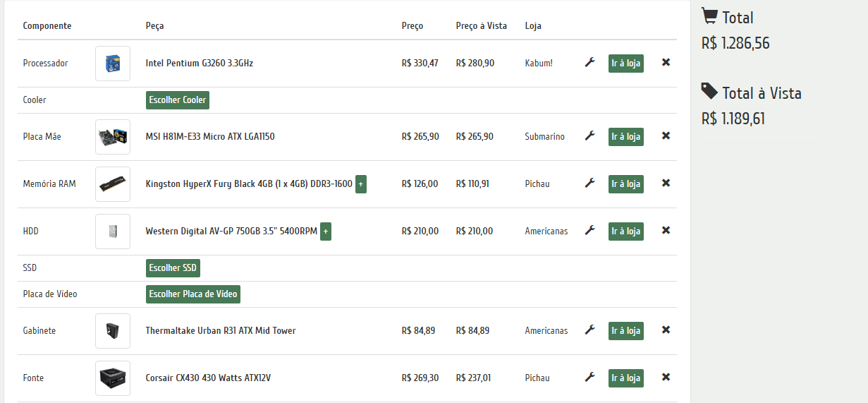Viewport: 868px width, 403px height.
Task: Click the Gabinete component label
Action: (39, 330)
